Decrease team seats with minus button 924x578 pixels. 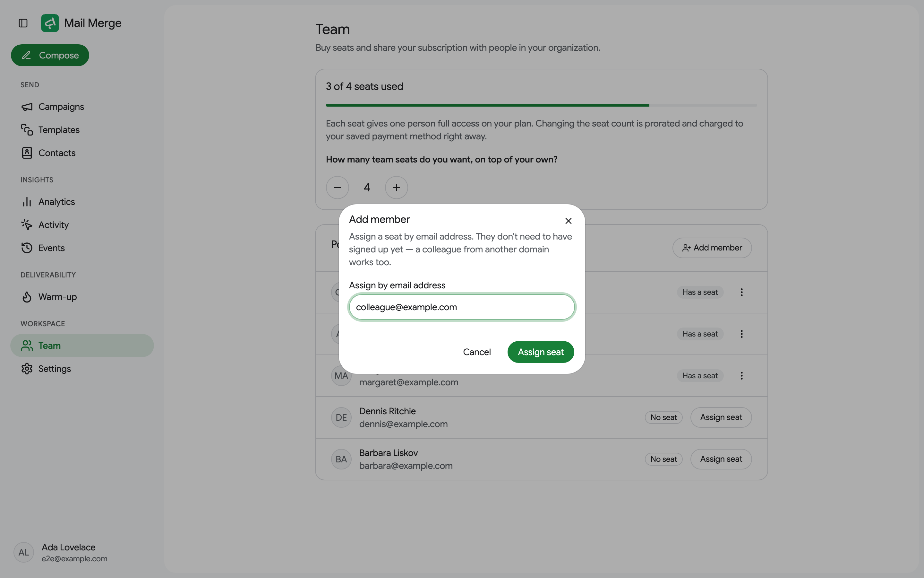(x=338, y=187)
